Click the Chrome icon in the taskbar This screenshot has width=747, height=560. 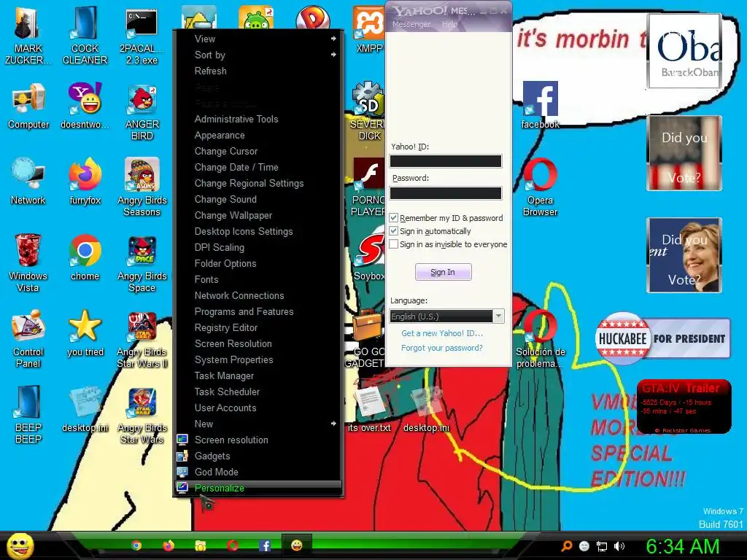136,545
